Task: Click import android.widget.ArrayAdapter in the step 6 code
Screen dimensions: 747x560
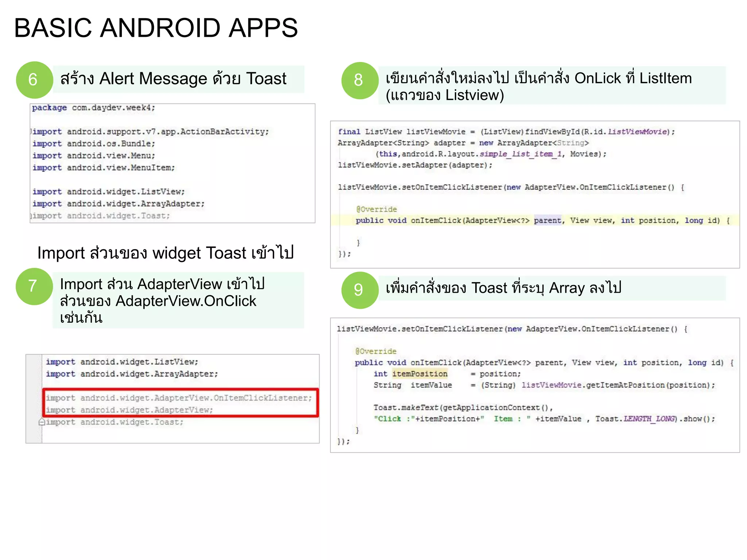Action: pyautogui.click(x=119, y=204)
